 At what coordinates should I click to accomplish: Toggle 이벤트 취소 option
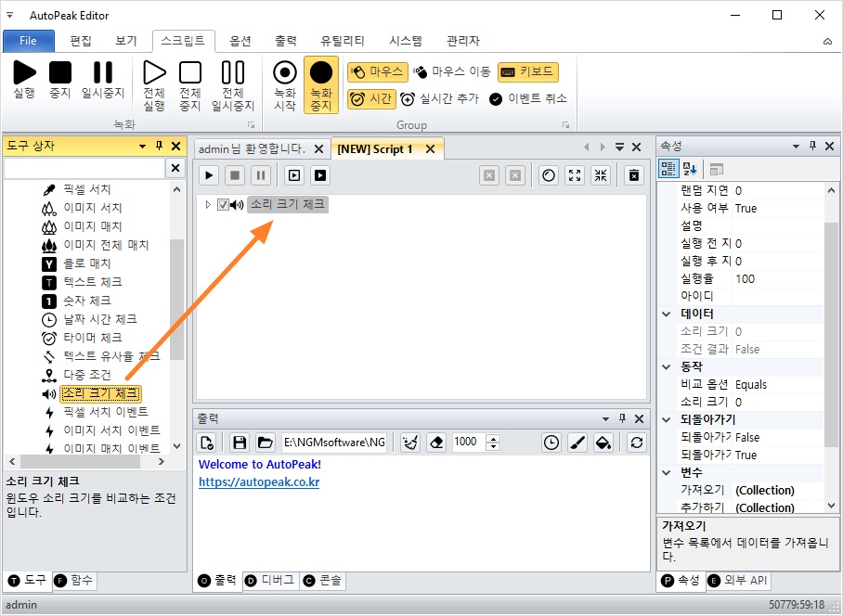[x=528, y=99]
